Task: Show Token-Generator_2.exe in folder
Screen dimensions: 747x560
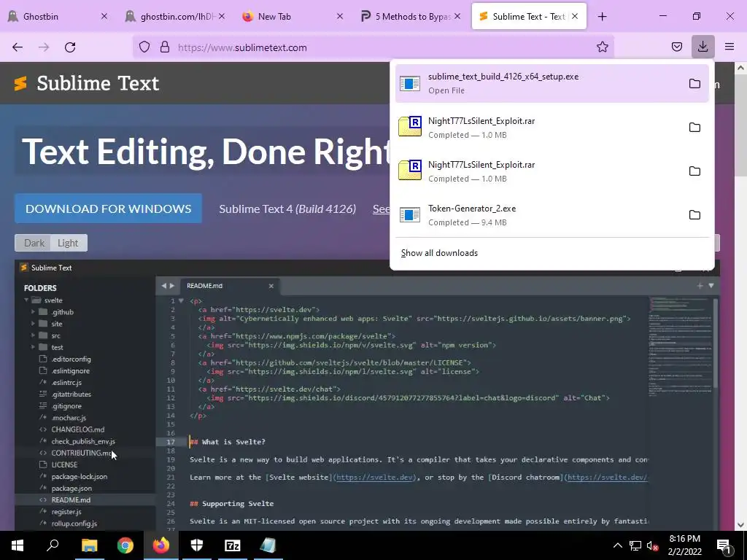Action: [694, 215]
